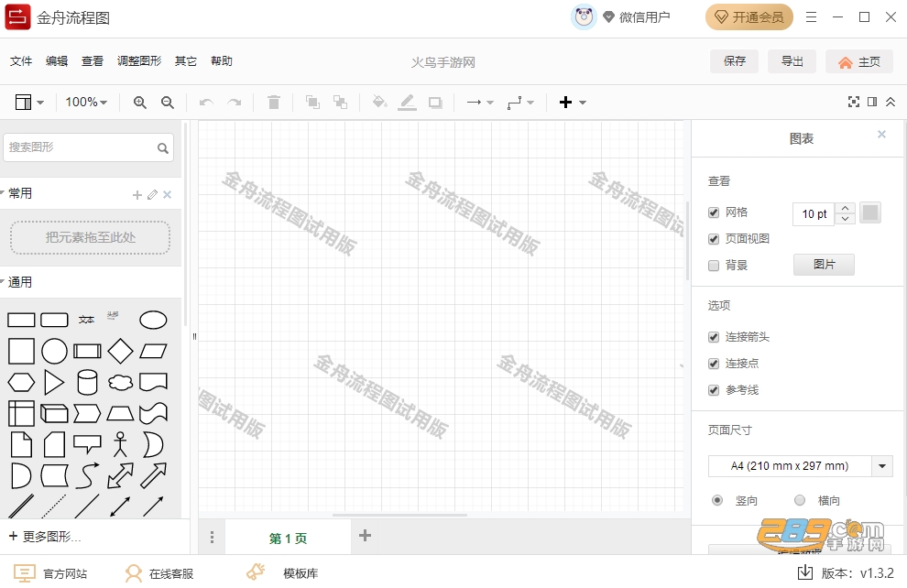
Task: Click the grid color swatch
Action: (870, 212)
